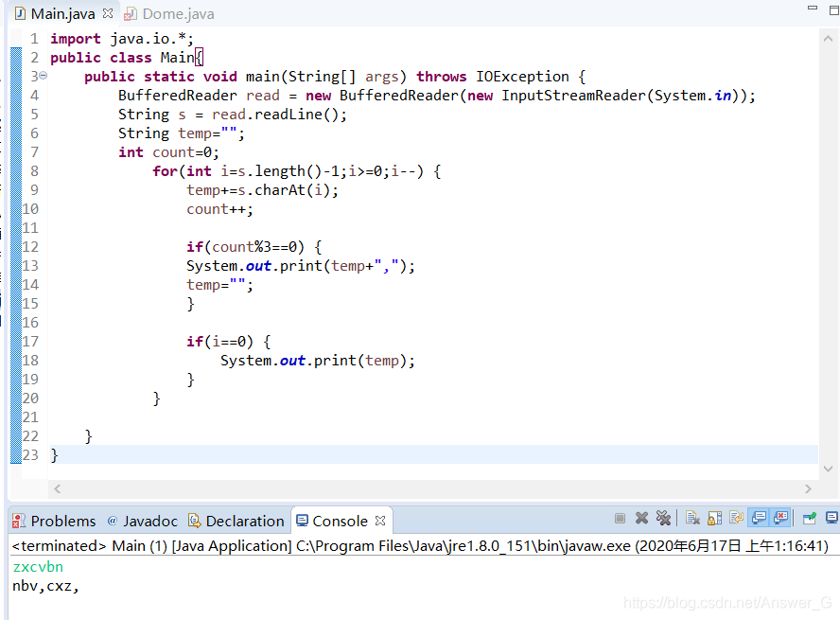The height and width of the screenshot is (620, 840).
Task: Click 'read.readLine()' on line 5
Action: coord(278,115)
